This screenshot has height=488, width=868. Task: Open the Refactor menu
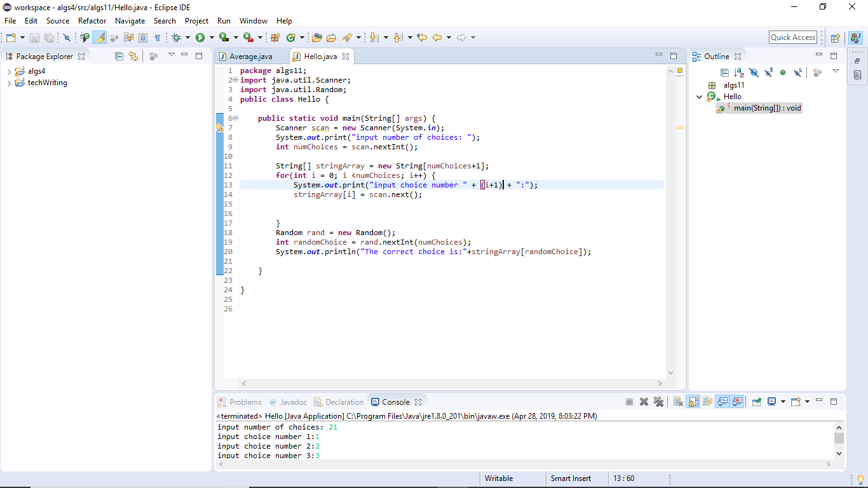92,21
